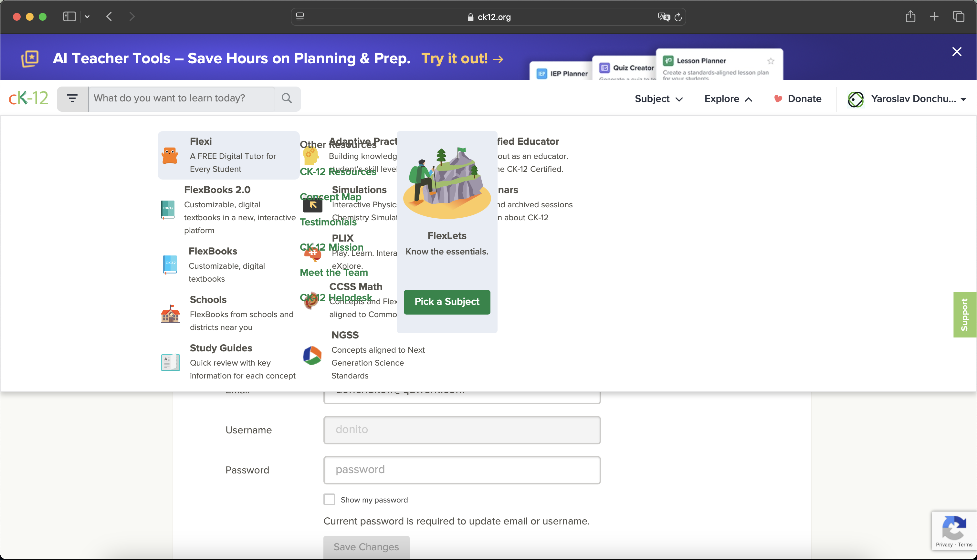Click the reCAPTCHA Terms link
Image resolution: width=977 pixels, height=560 pixels.
965,544
